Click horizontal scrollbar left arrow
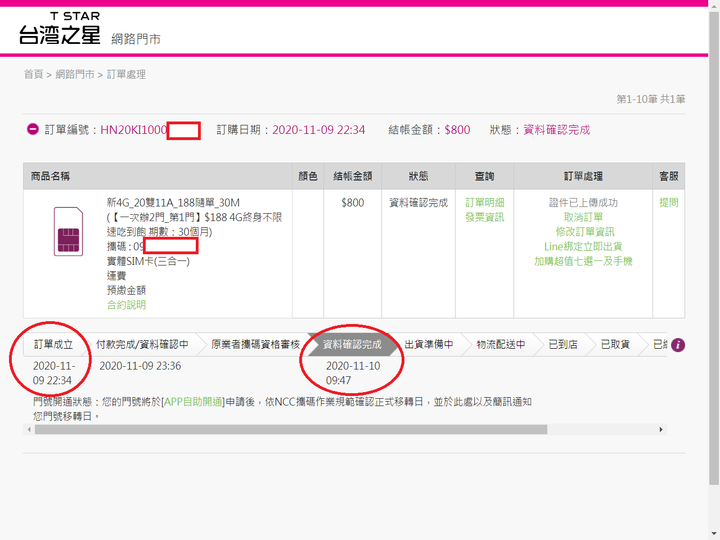This screenshot has width=720, height=540. (29, 429)
